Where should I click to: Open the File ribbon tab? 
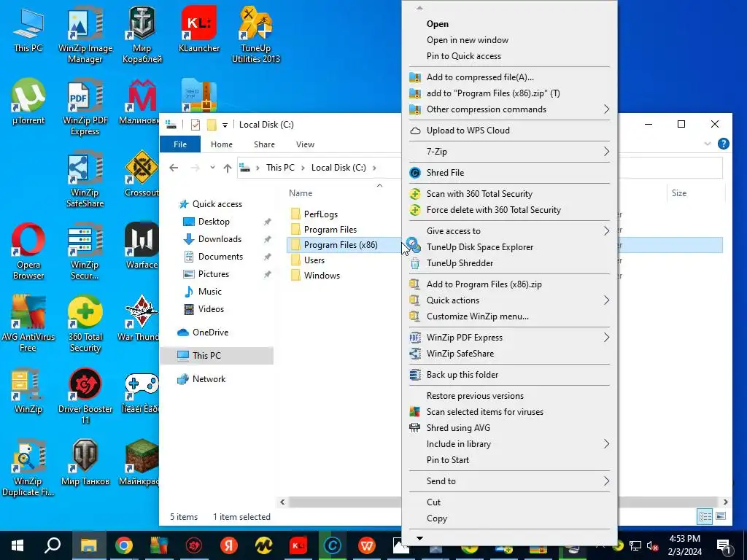pyautogui.click(x=180, y=144)
